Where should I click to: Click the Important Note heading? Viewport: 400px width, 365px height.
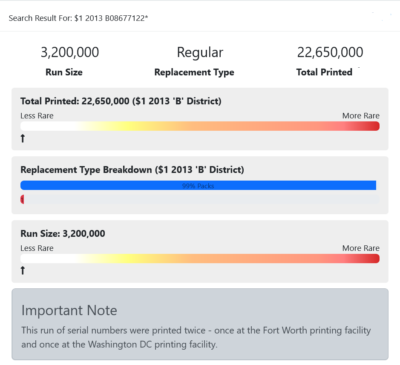tap(69, 310)
